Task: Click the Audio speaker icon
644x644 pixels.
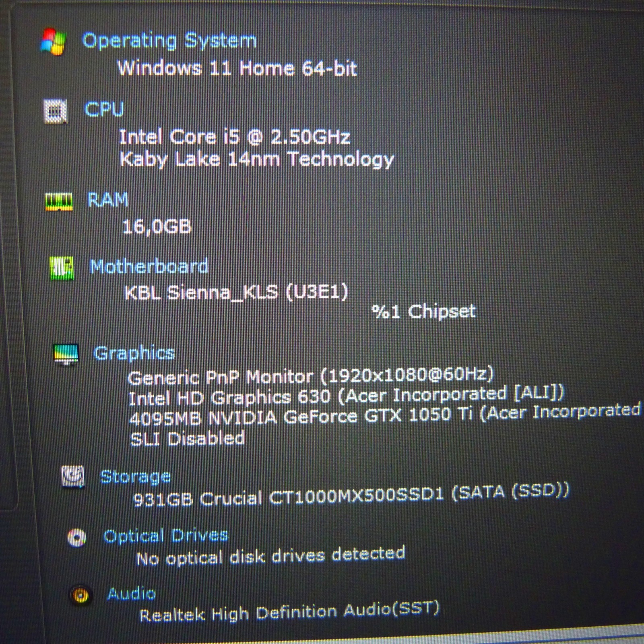Action: [x=80, y=595]
